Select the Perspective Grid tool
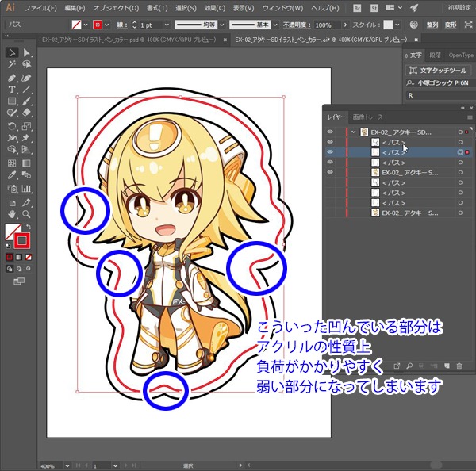476x471 pixels. coord(26,149)
